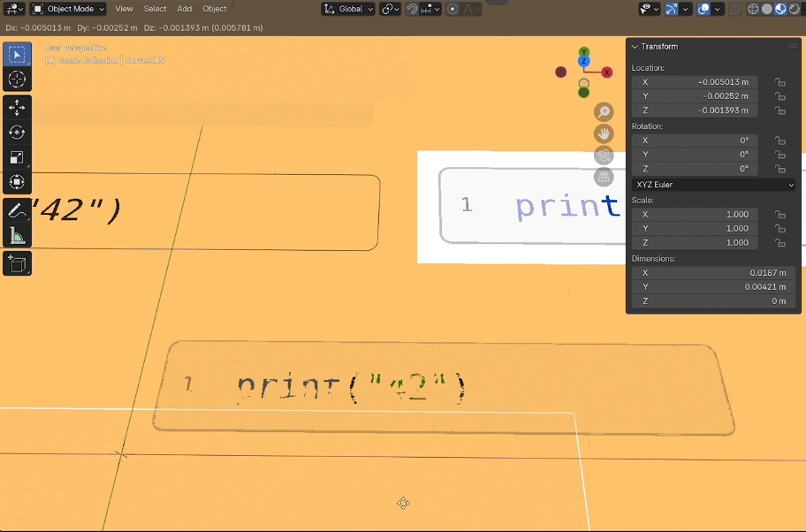Open the Add menu
Screen dimensions: 806x532
tap(185, 9)
